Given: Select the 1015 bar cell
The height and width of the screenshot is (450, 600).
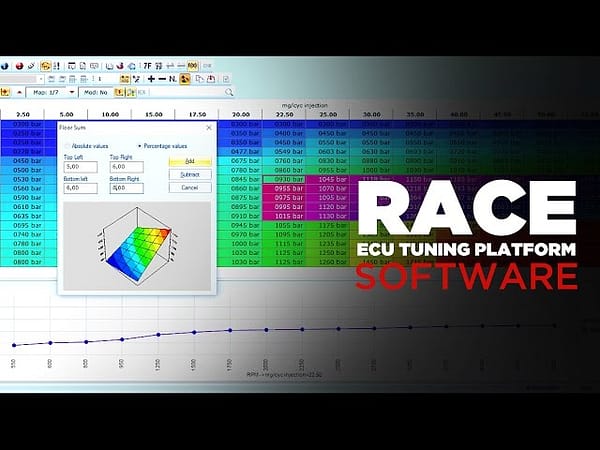Looking at the screenshot, I should pyautogui.click(x=284, y=216).
